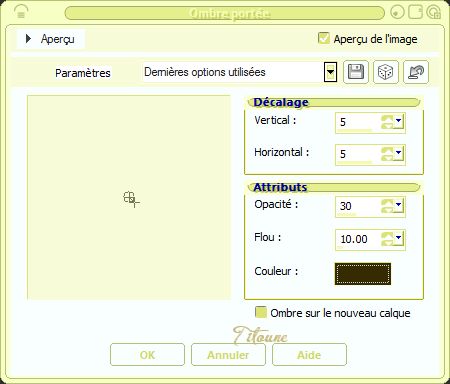Click inside the Flou value field
Screen dimensions: 450x384
[358, 239]
